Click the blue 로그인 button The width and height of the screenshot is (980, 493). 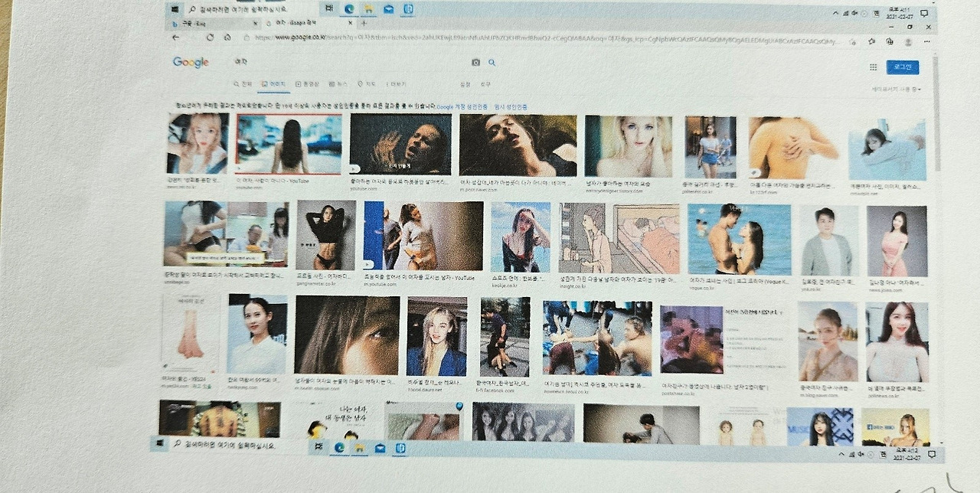pos(903,67)
